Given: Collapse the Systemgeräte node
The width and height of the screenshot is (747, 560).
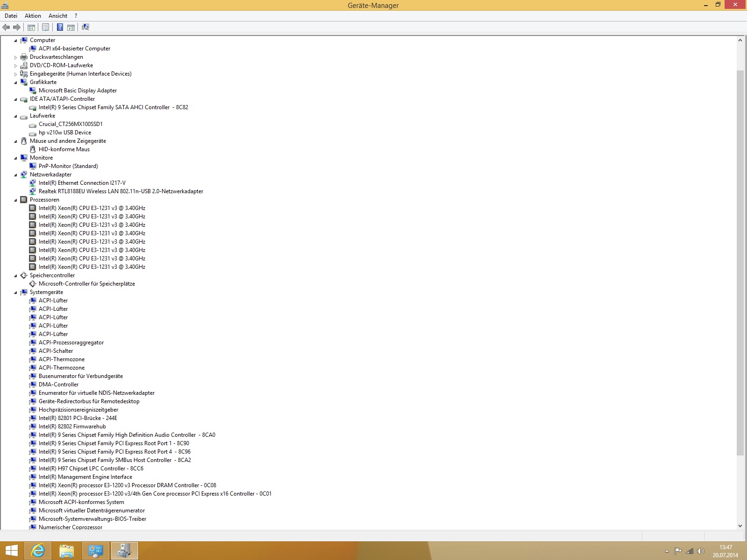Looking at the screenshot, I should point(15,293).
